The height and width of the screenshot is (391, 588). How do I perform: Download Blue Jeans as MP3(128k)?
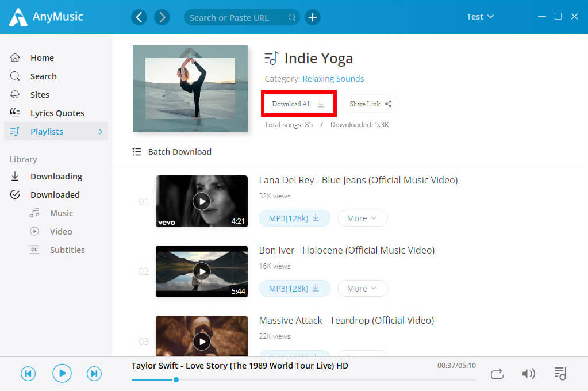pos(294,218)
